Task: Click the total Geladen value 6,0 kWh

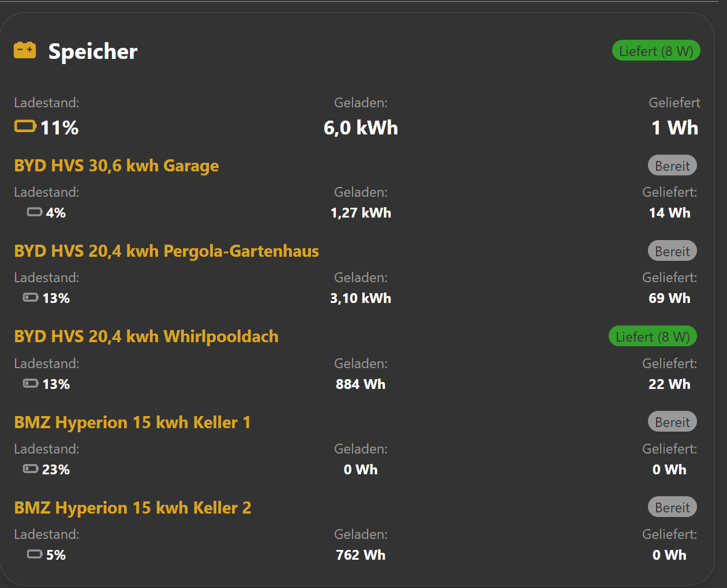Action: pos(361,128)
